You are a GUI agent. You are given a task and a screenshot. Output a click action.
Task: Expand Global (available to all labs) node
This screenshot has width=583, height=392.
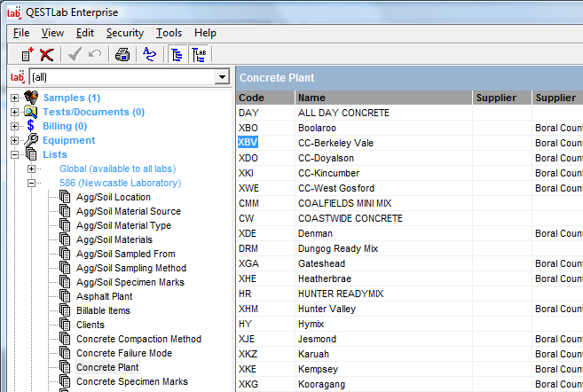click(x=32, y=169)
